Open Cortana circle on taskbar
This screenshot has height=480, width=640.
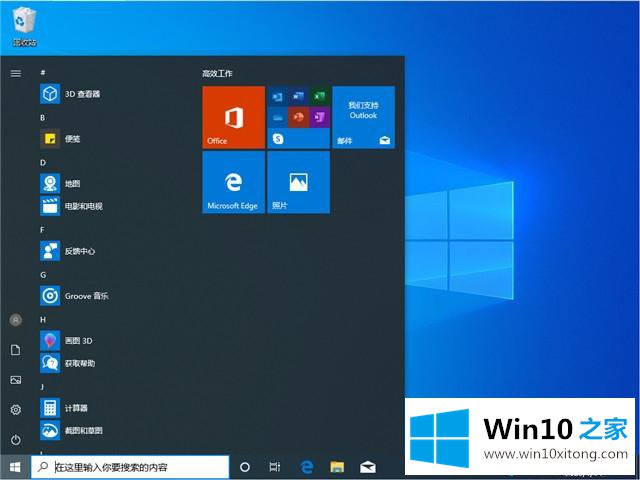click(244, 467)
